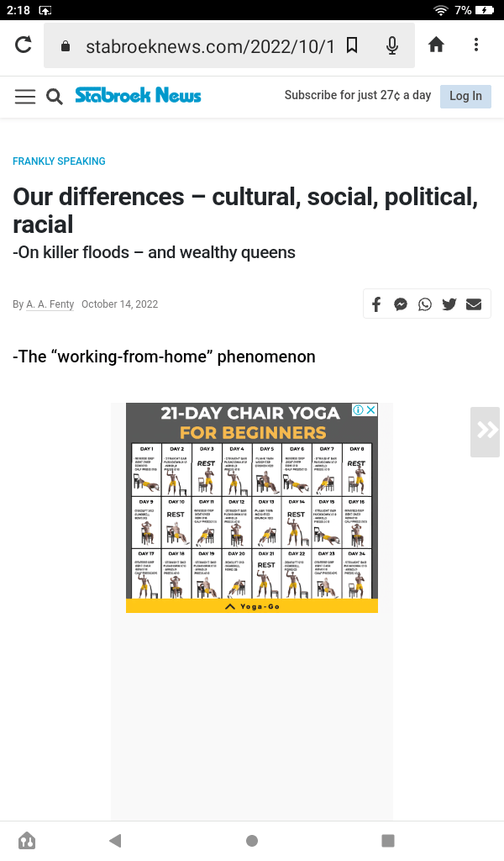Click the Stabroek News logo
Screen dimensions: 504x861
point(138,95)
